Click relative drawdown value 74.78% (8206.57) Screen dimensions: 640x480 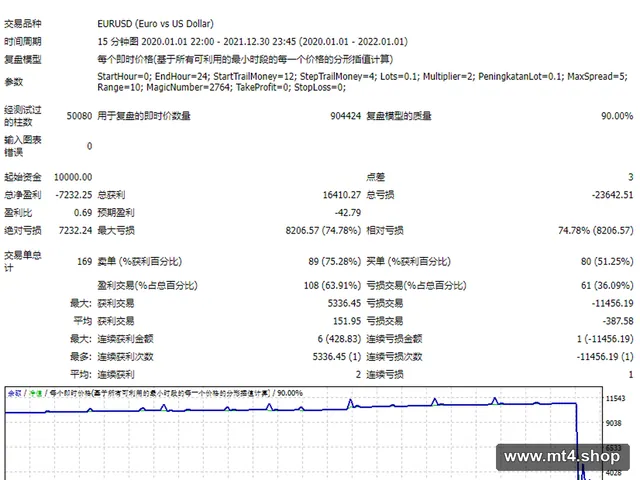click(x=596, y=231)
